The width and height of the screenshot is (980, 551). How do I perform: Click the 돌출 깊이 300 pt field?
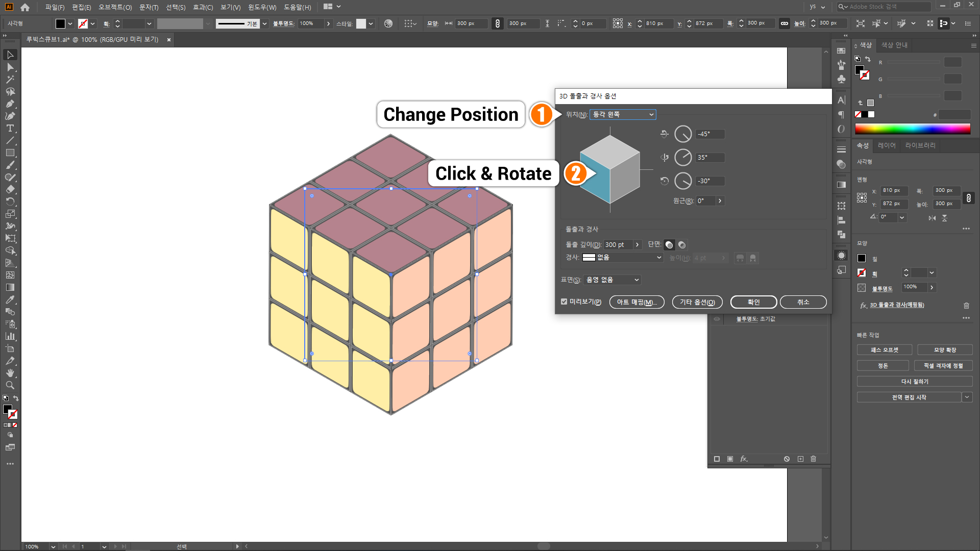point(618,245)
